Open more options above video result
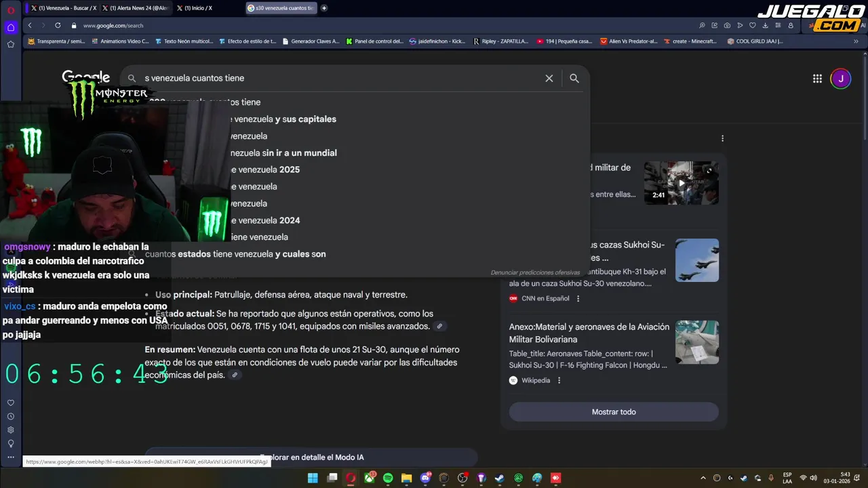Screen dimensions: 868x488 tap(722, 138)
